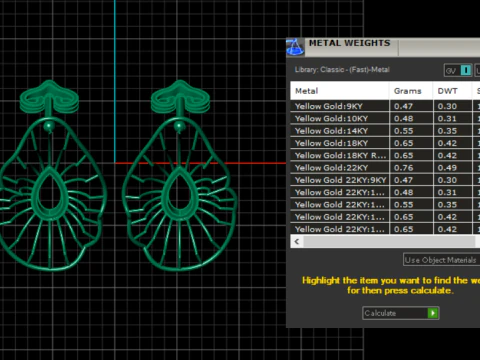Click 0.42 DWT in Yellow Gold:18KY R... row

click(447, 156)
